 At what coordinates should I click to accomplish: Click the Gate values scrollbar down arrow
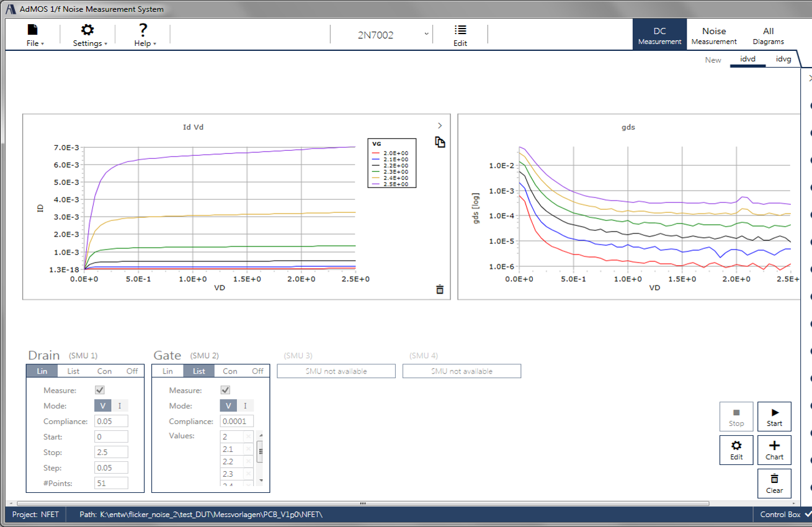click(261, 481)
